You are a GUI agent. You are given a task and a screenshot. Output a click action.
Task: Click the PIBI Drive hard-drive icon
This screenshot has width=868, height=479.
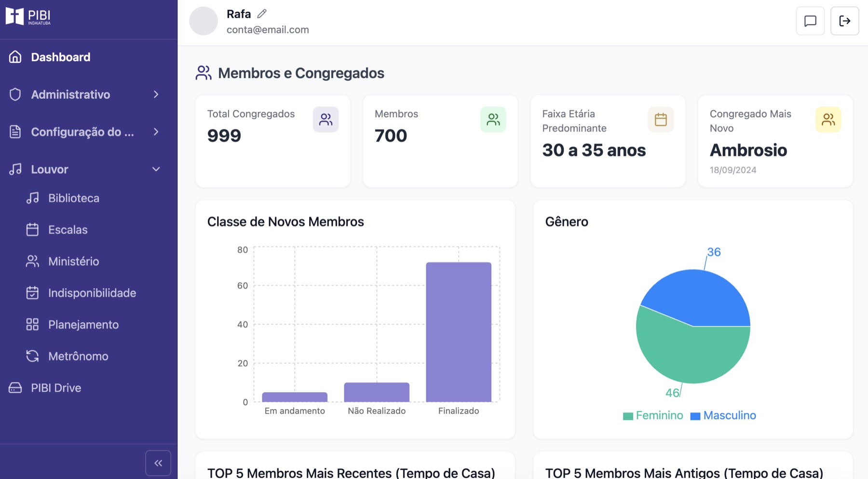[x=15, y=388]
